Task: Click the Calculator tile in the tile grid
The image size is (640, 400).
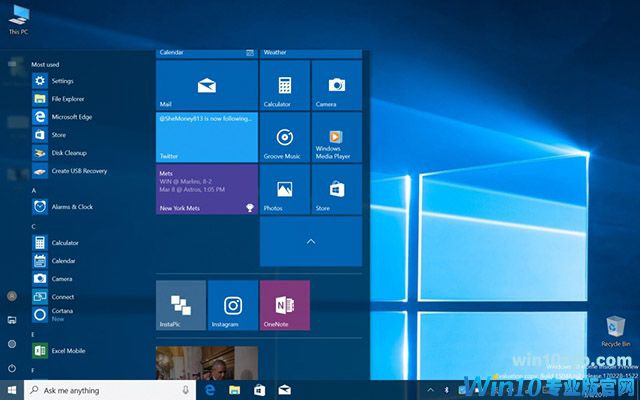Action: tap(284, 85)
